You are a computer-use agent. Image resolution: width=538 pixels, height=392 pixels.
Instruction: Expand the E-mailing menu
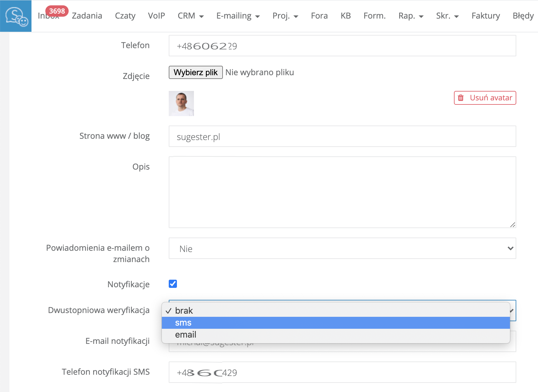click(x=238, y=16)
